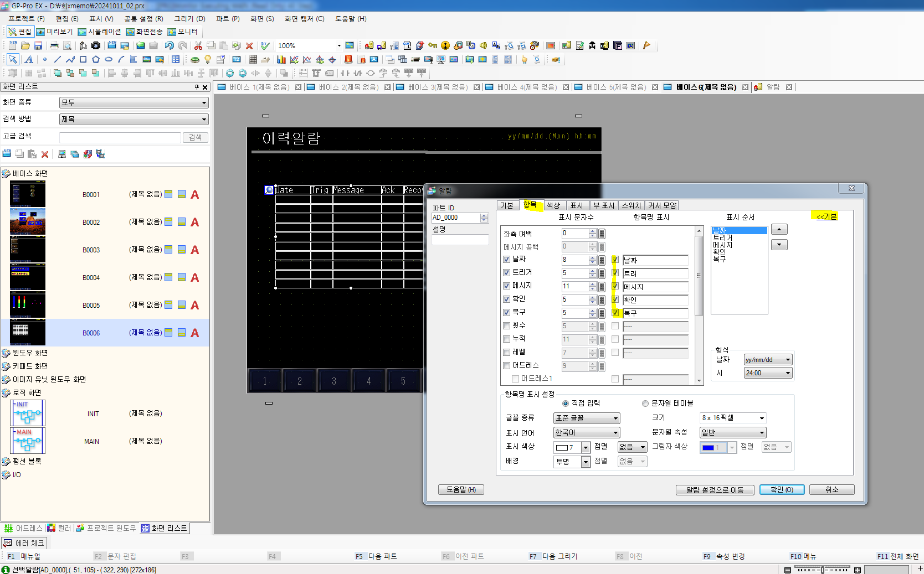Open the 파트 (P) menu
The image size is (924, 574).
click(x=228, y=19)
